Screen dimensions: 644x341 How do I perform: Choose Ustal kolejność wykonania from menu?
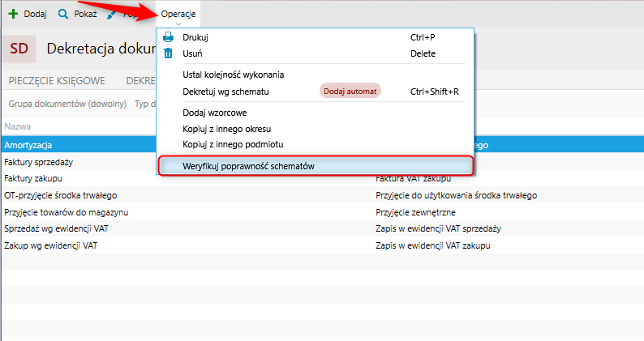click(233, 75)
